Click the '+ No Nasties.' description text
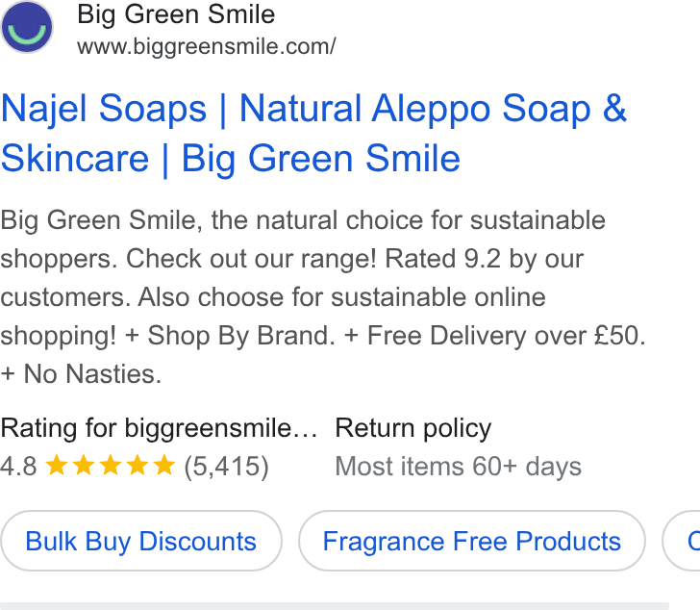The height and width of the screenshot is (610, 700). coord(81,373)
